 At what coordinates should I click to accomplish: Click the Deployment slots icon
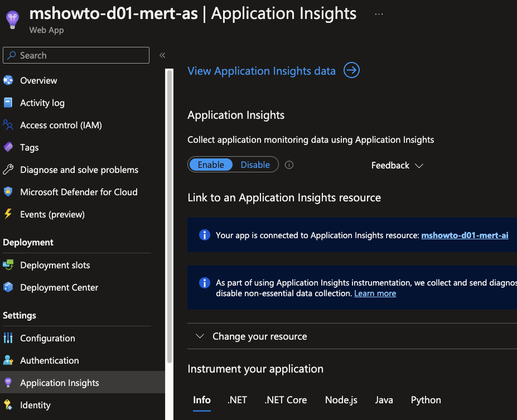8,265
